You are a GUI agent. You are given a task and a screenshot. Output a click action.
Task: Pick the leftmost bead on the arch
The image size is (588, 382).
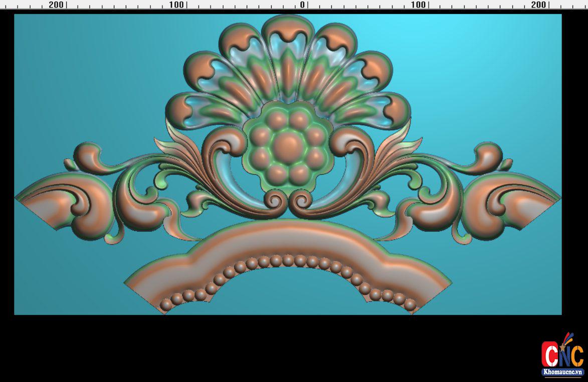click(165, 304)
